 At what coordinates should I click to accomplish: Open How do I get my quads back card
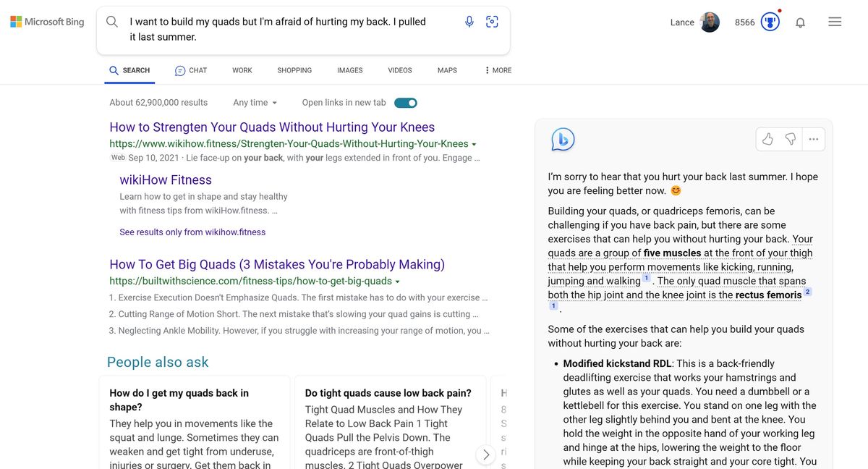tap(194, 422)
